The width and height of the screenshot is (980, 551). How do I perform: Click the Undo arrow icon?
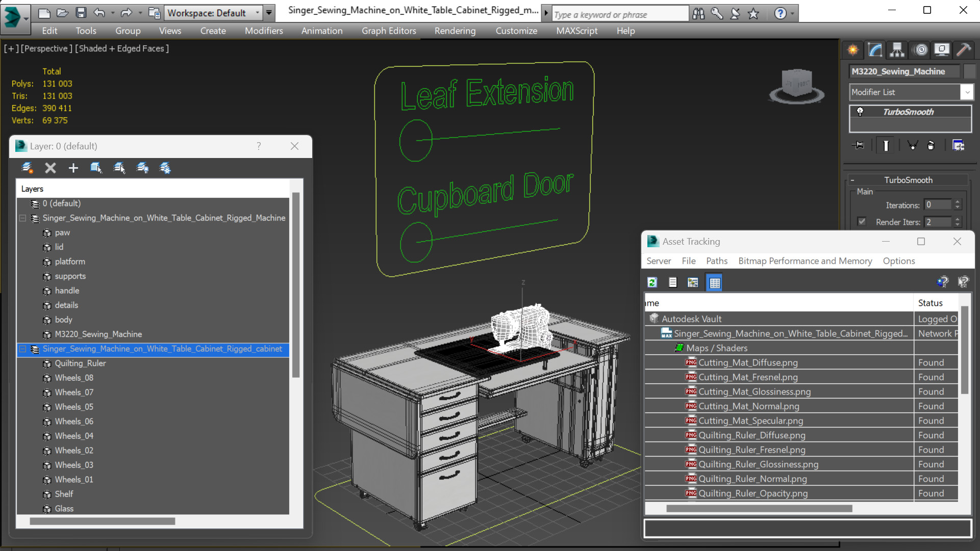click(99, 13)
